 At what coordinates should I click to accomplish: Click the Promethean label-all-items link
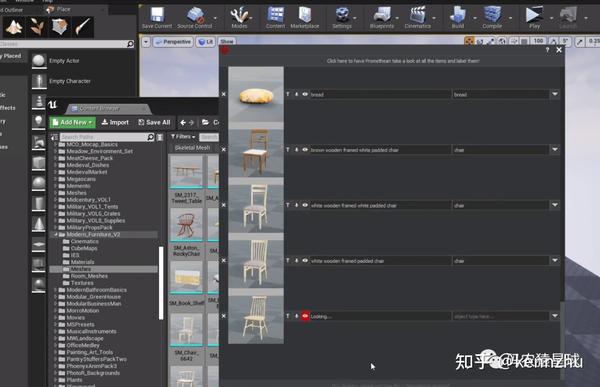pyautogui.click(x=403, y=61)
